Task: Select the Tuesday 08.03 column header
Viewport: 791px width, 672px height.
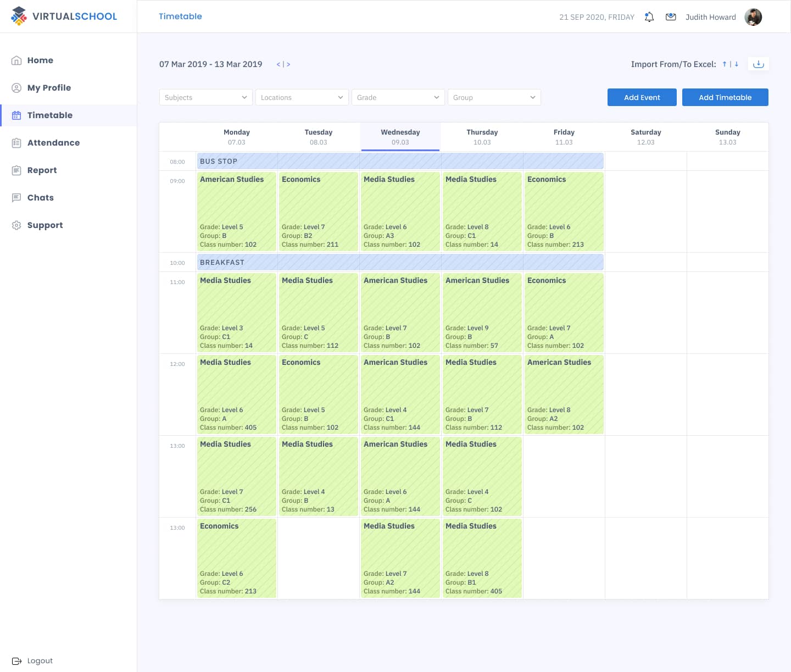Action: click(319, 137)
